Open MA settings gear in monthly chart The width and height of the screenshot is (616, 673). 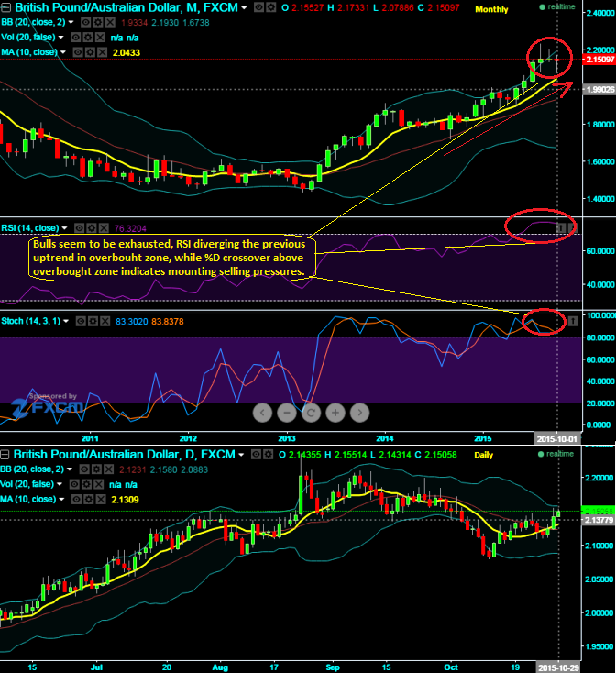[90, 52]
